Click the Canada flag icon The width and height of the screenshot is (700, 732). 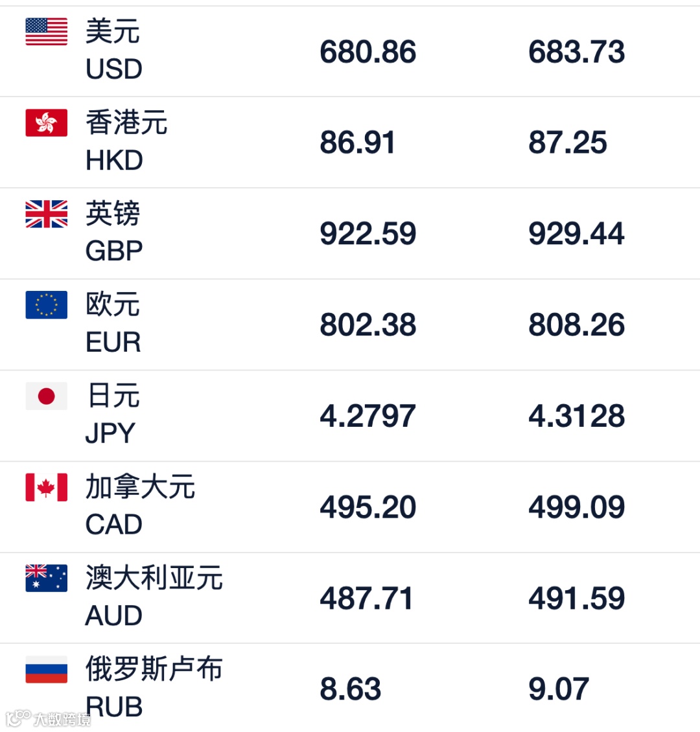[x=46, y=487]
